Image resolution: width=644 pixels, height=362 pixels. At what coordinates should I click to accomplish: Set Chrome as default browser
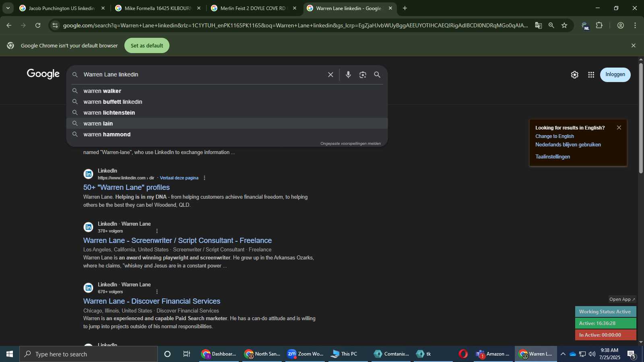click(x=147, y=45)
